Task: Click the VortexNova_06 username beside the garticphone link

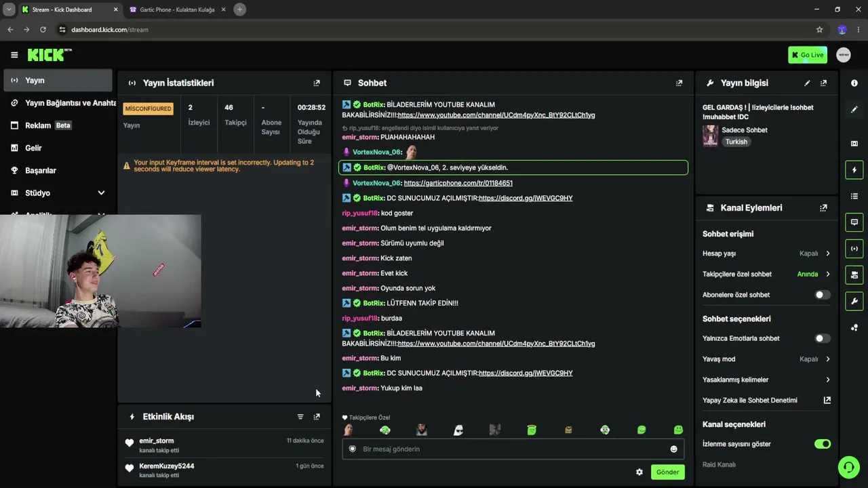Action: pos(377,183)
